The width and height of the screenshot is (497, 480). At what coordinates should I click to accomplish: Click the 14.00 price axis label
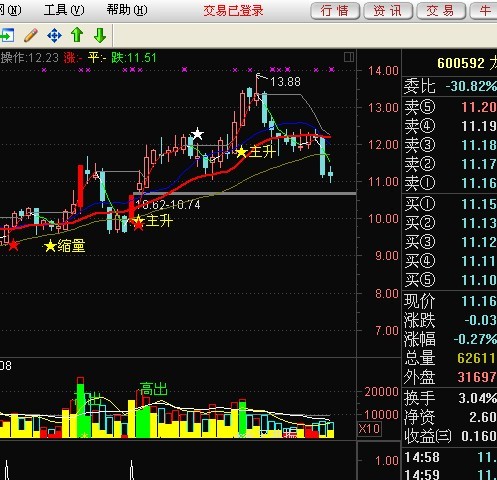coord(383,71)
